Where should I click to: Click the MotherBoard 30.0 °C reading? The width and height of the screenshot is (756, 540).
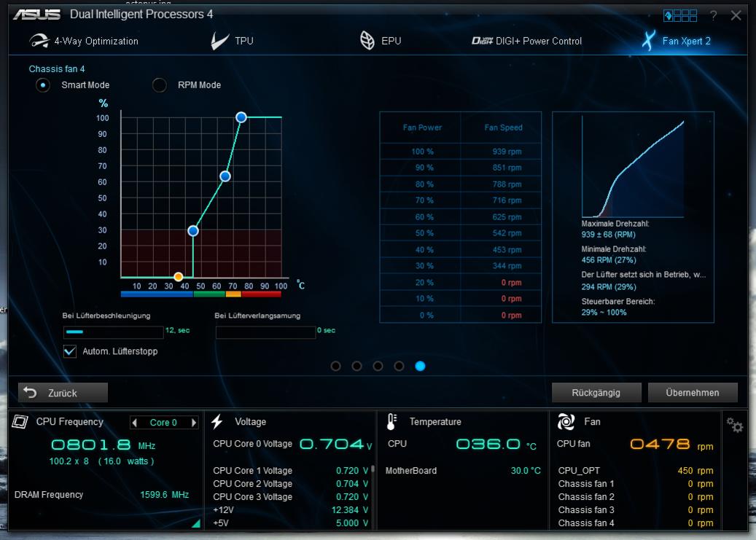[526, 471]
